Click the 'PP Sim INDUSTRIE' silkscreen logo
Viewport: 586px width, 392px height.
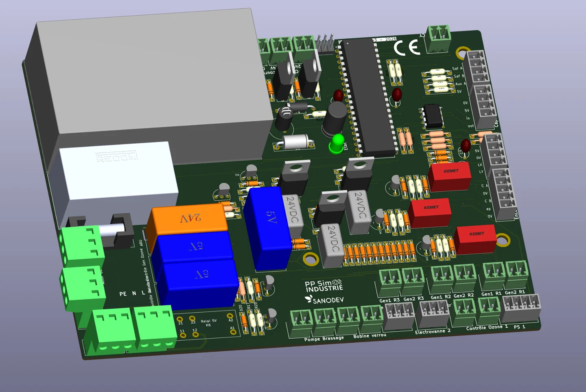[x=324, y=285]
